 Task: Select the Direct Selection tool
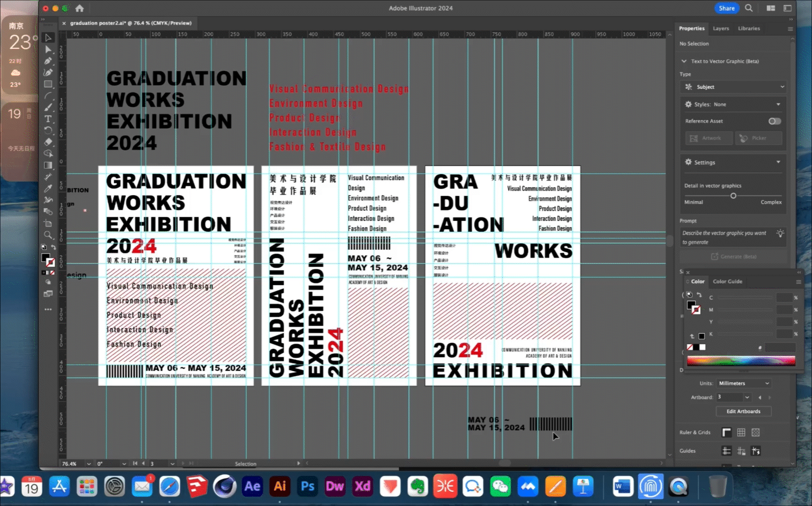pos(48,49)
